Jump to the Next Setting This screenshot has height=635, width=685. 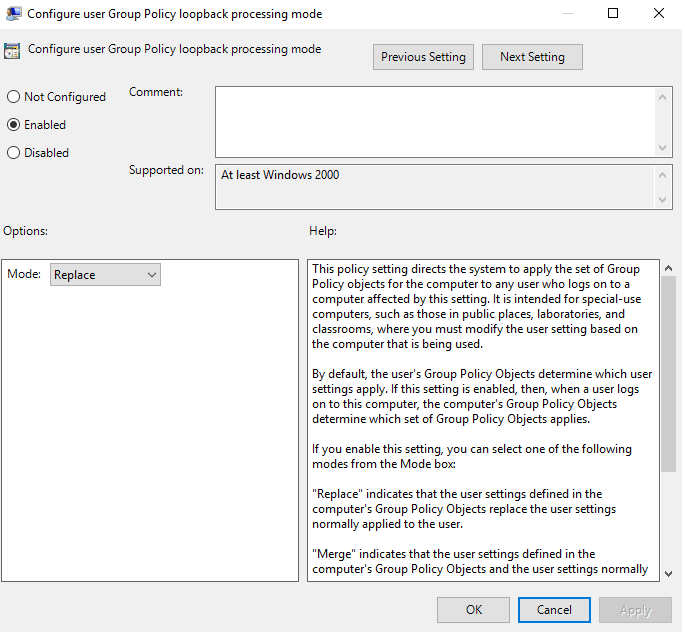pos(532,57)
